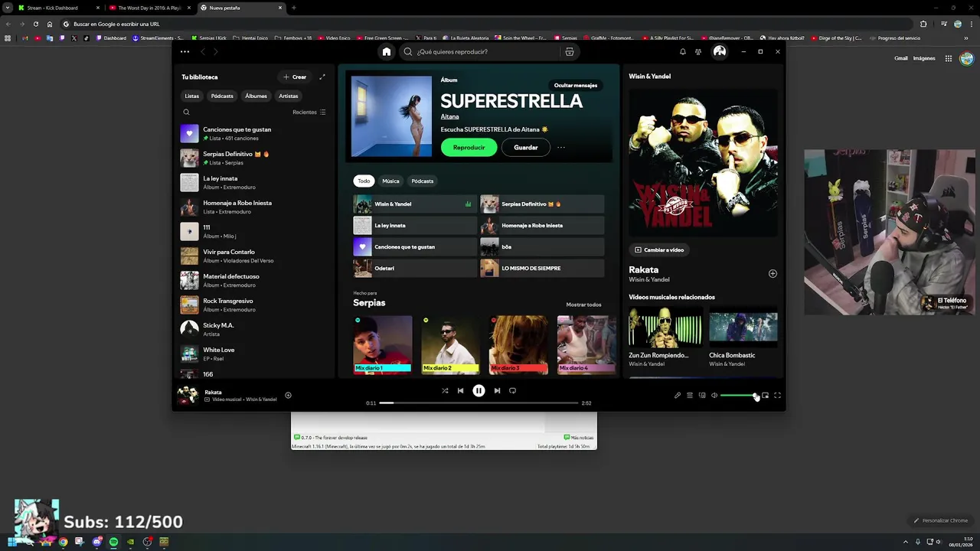The width and height of the screenshot is (980, 551).
Task: Open LO MISMO DE SIEMPRE shortcut
Action: click(x=542, y=268)
